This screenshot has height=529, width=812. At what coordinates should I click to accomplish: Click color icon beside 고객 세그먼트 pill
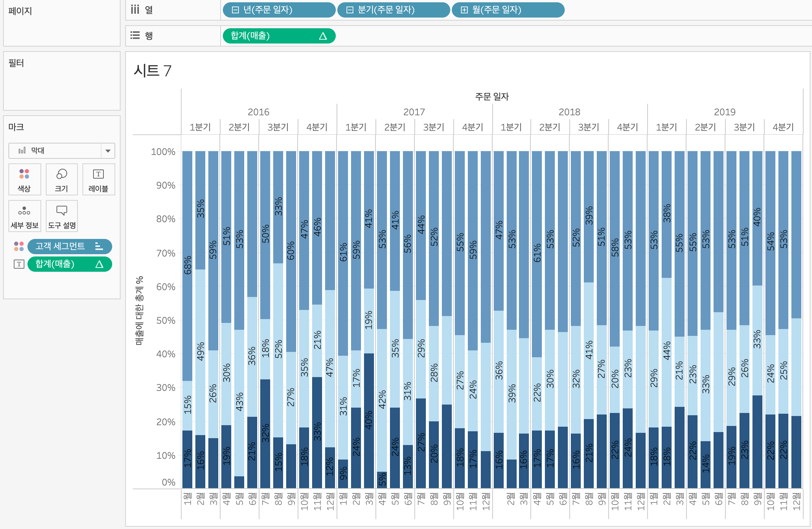pyautogui.click(x=19, y=246)
